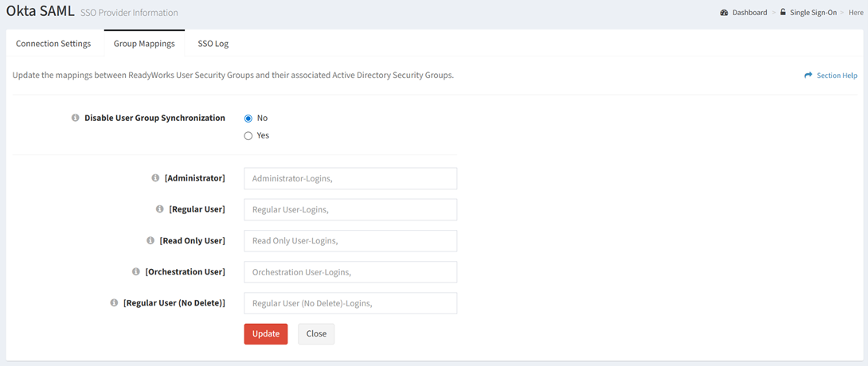Click info icon next to [Regular User (No Delete)]

pyautogui.click(x=114, y=302)
